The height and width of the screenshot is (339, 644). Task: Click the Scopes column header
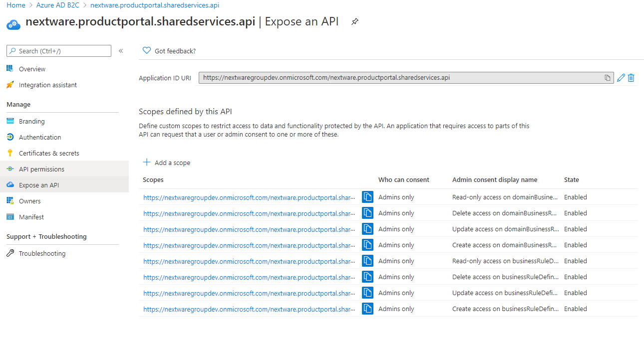153,179
